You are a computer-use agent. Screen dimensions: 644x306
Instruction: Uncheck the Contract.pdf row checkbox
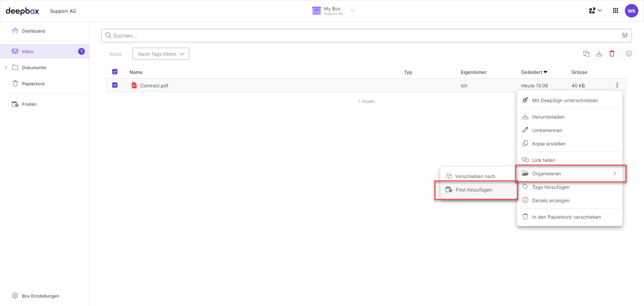pyautogui.click(x=115, y=85)
